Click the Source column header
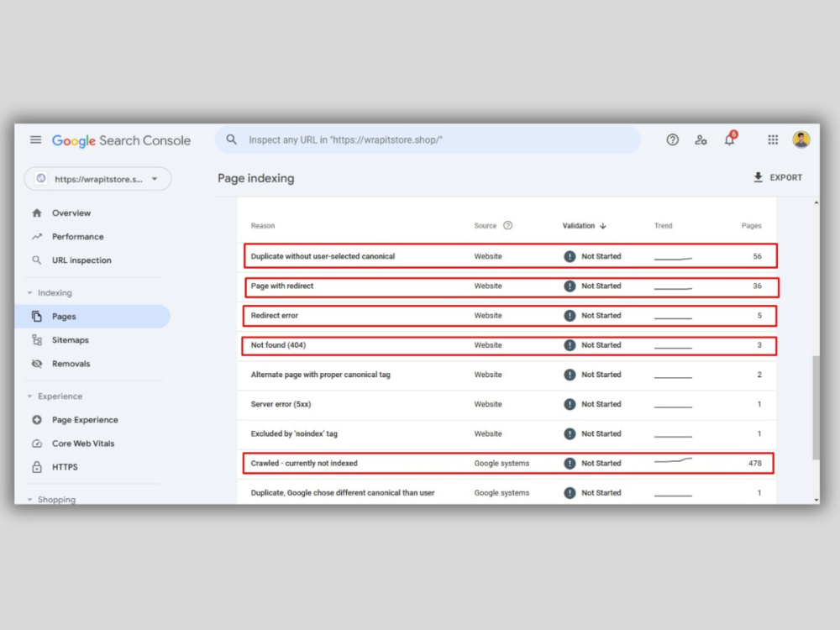 (x=486, y=225)
